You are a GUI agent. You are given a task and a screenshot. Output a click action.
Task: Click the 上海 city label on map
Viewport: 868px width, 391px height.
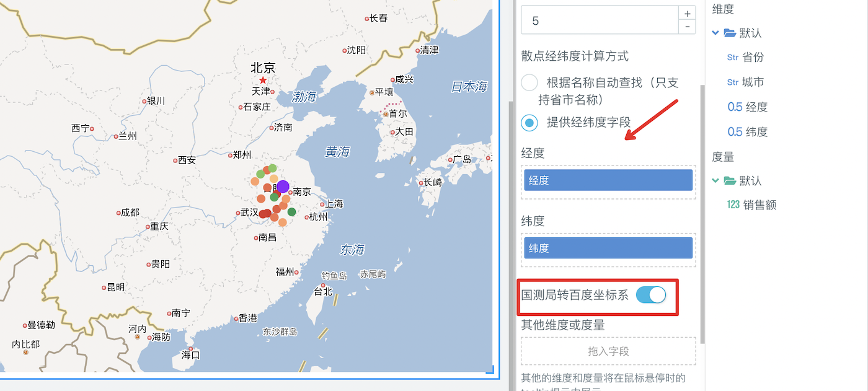pyautogui.click(x=334, y=204)
